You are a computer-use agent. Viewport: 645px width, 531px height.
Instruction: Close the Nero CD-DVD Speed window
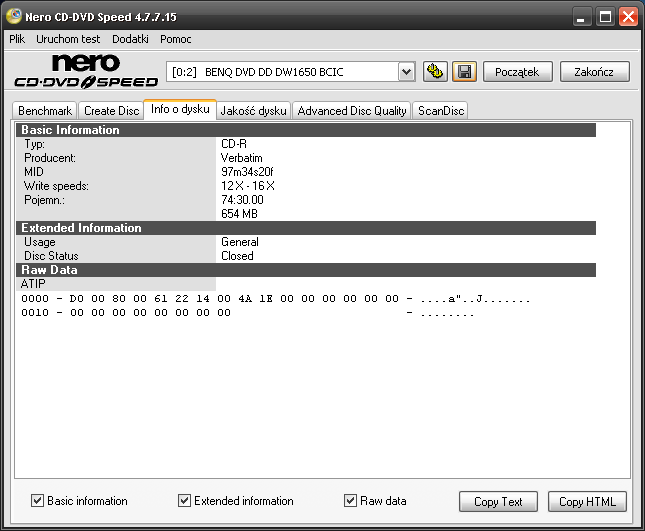[628, 17]
